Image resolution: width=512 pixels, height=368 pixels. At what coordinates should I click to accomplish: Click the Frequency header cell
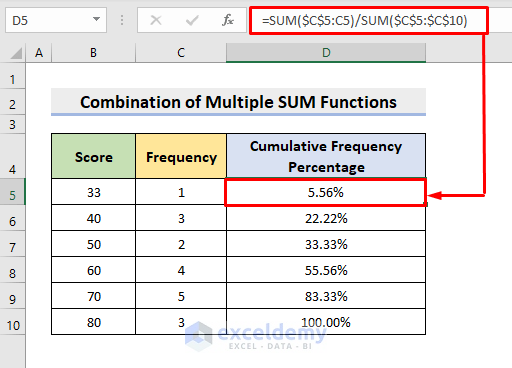tap(181, 156)
